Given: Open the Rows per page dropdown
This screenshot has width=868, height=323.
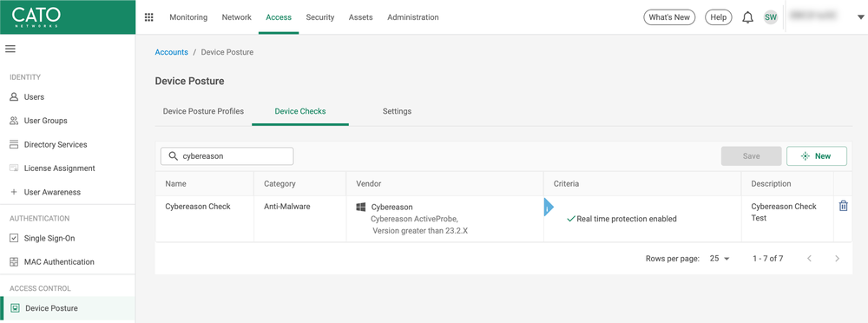Looking at the screenshot, I should tap(720, 259).
